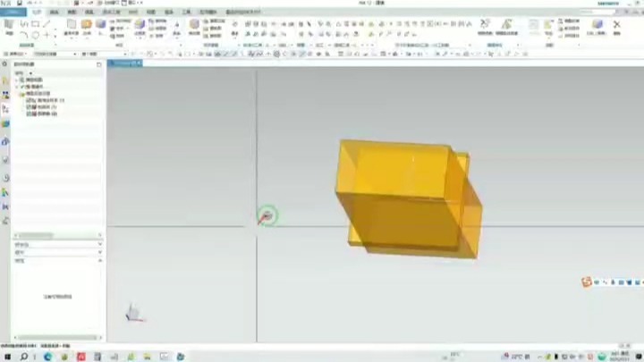
Task: Click the navigator horizontal scrollbar thumb
Action: (x=36, y=235)
